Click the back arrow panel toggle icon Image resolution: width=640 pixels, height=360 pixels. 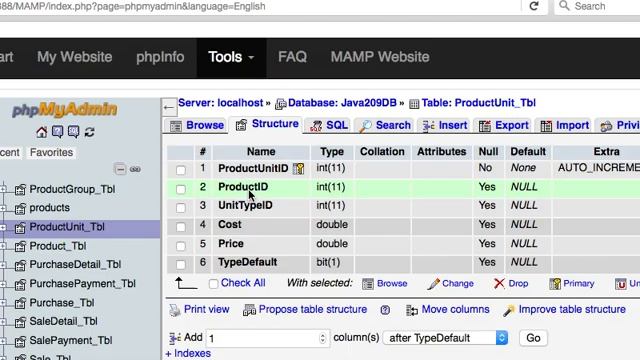click(169, 108)
